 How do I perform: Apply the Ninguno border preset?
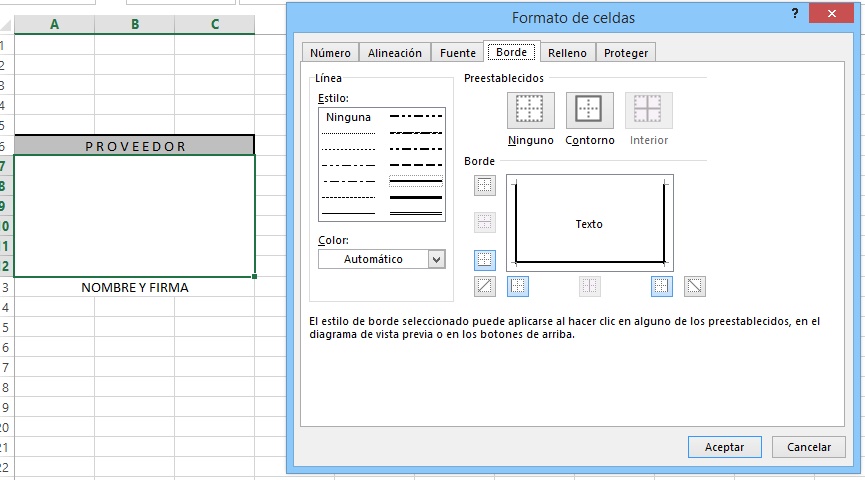click(x=530, y=110)
